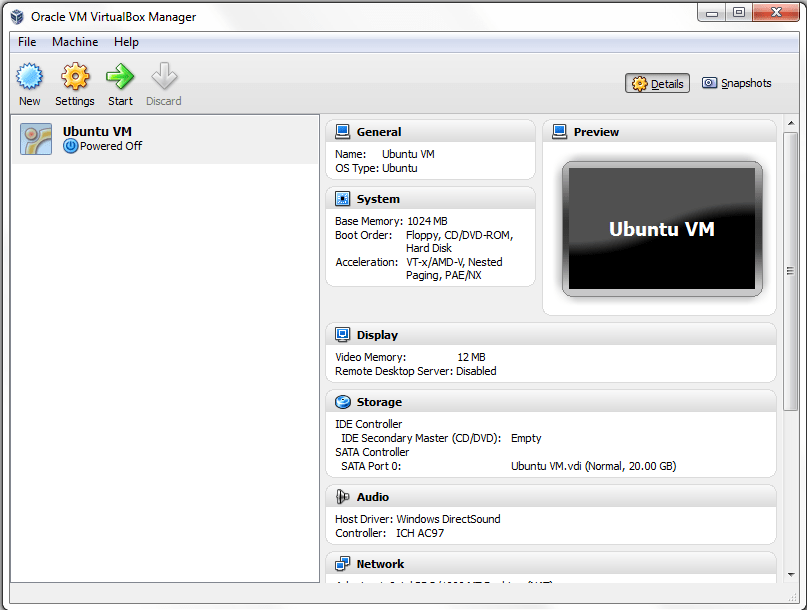The image size is (807, 610).
Task: Open Settings gear icon in toolbar
Action: point(75,76)
